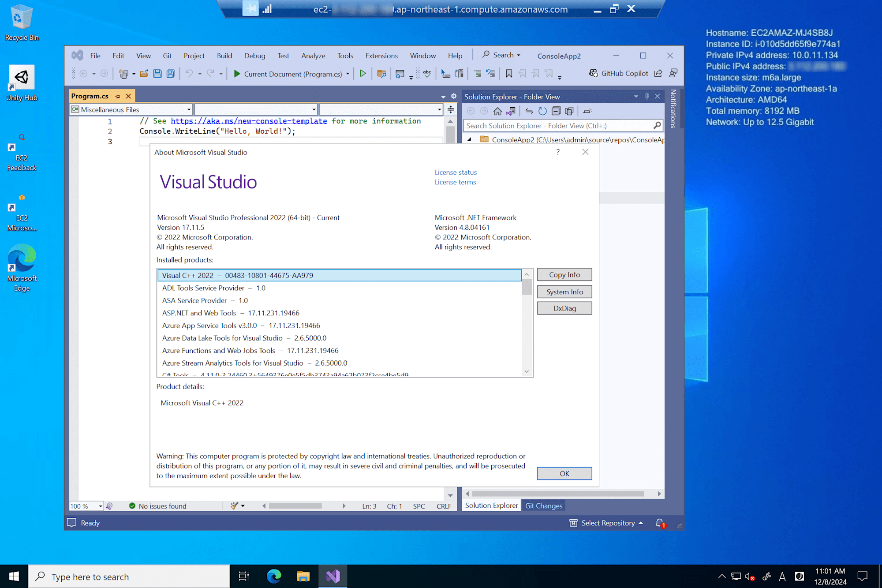The height and width of the screenshot is (588, 882).
Task: Click the Send Feedback person icon
Action: pyautogui.click(x=673, y=73)
